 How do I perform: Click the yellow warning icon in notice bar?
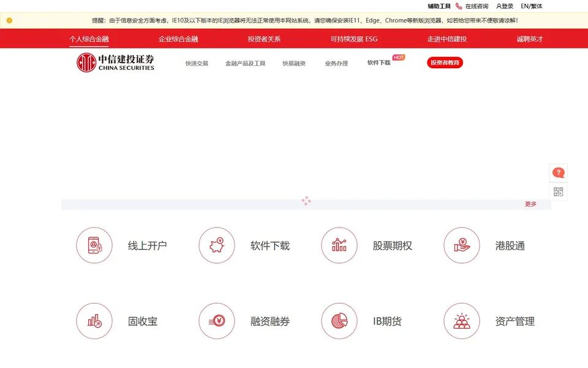tap(9, 20)
